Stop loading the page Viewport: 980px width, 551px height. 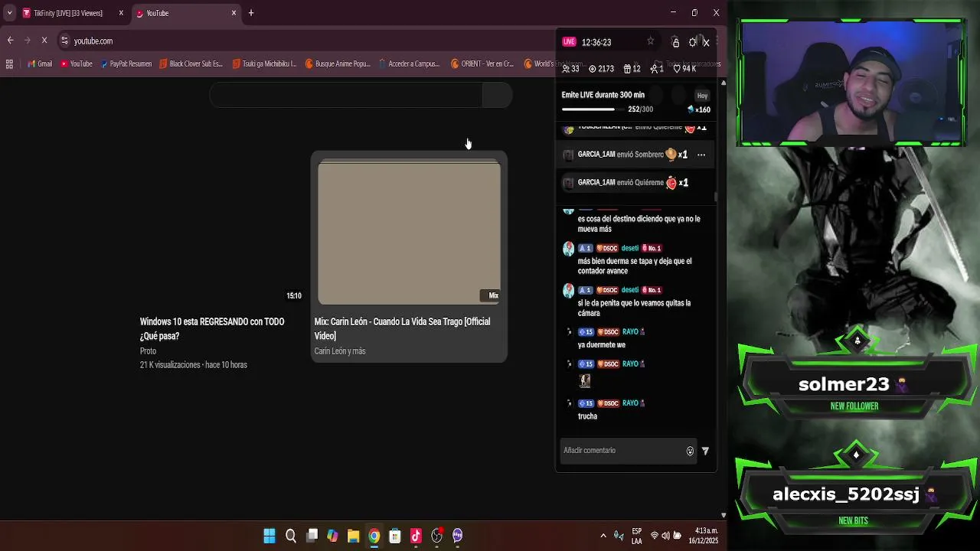(x=44, y=41)
